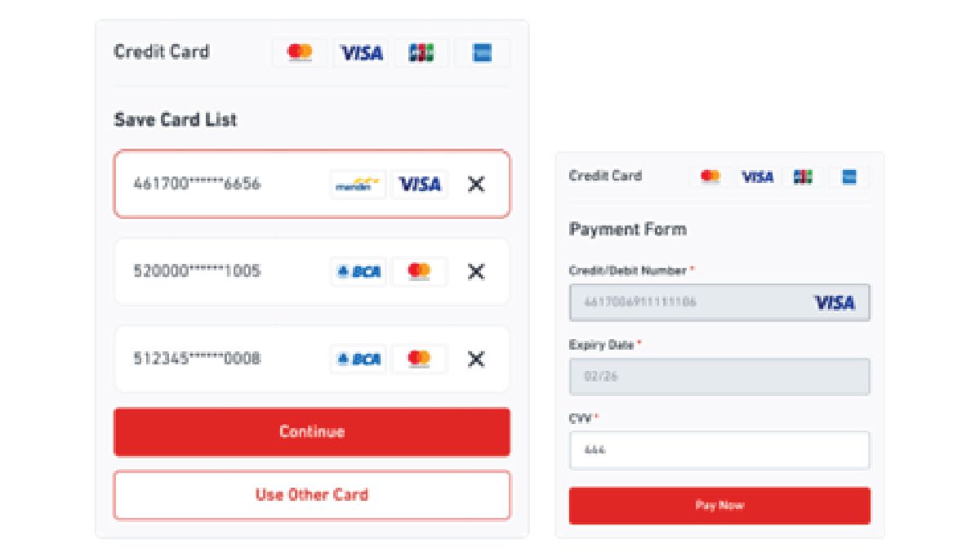Click the VISA logo in the Save Card List header
The image size is (980, 558).
[361, 53]
